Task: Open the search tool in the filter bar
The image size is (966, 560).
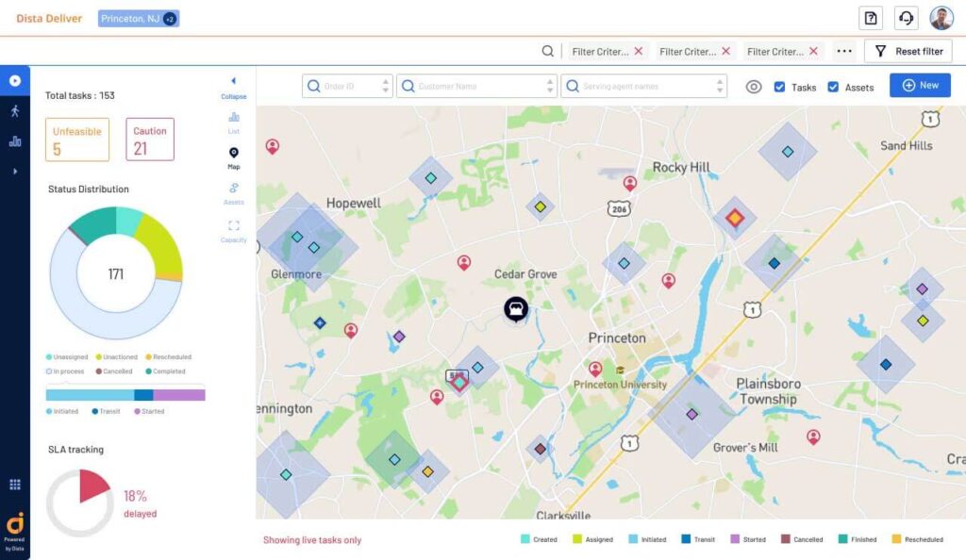Action: click(x=548, y=51)
